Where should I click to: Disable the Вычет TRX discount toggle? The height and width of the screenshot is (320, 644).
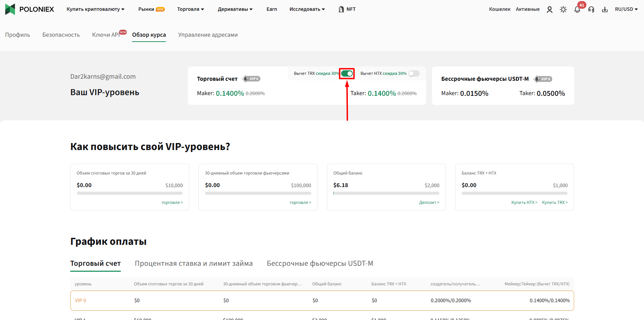click(347, 73)
